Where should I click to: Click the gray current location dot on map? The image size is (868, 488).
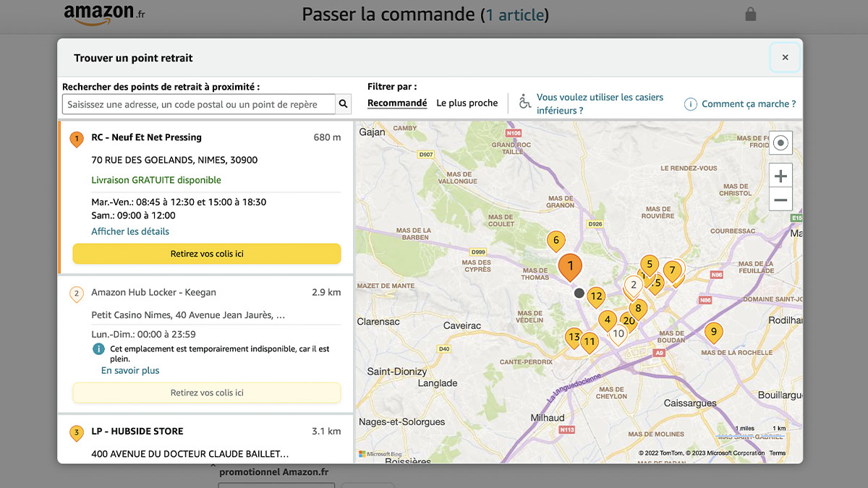579,293
